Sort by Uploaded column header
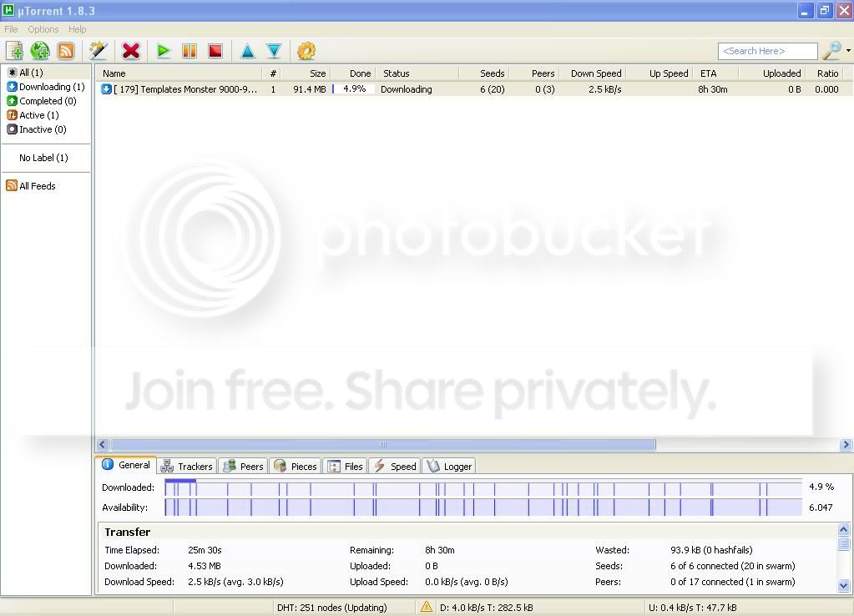This screenshot has width=854, height=616. pyautogui.click(x=771, y=73)
